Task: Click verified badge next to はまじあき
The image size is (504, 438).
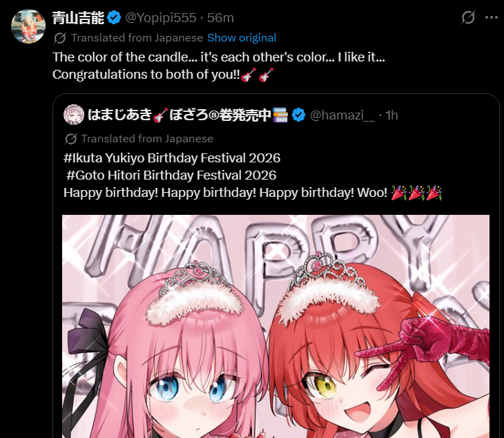Action: [x=299, y=115]
